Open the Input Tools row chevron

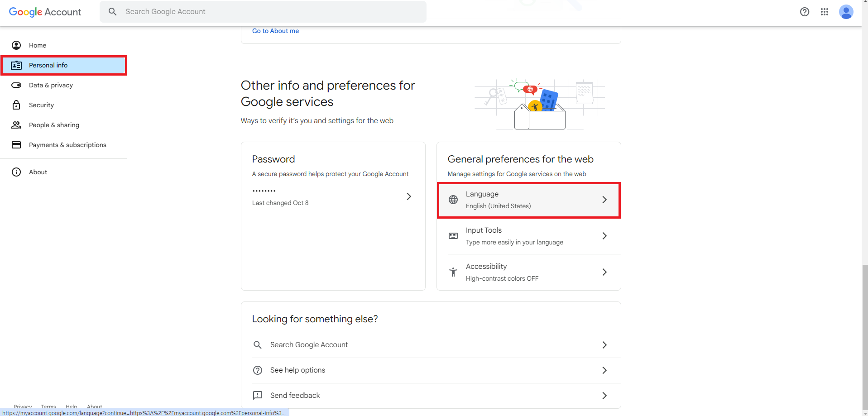[x=604, y=236]
